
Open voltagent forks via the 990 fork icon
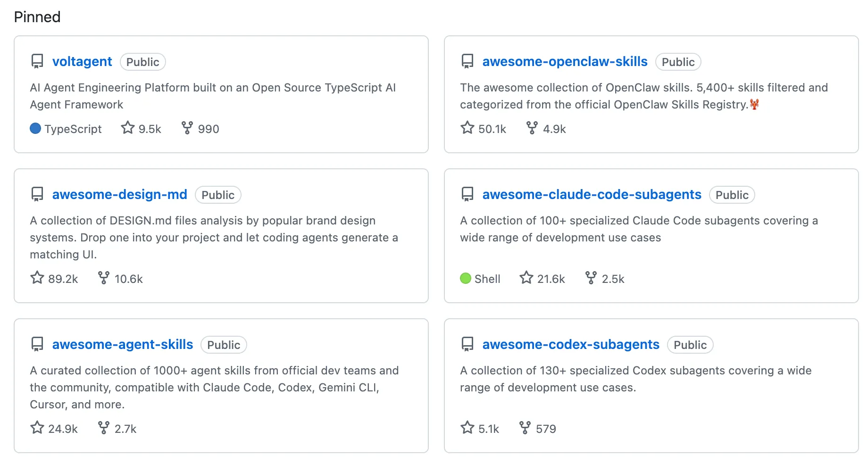point(187,128)
